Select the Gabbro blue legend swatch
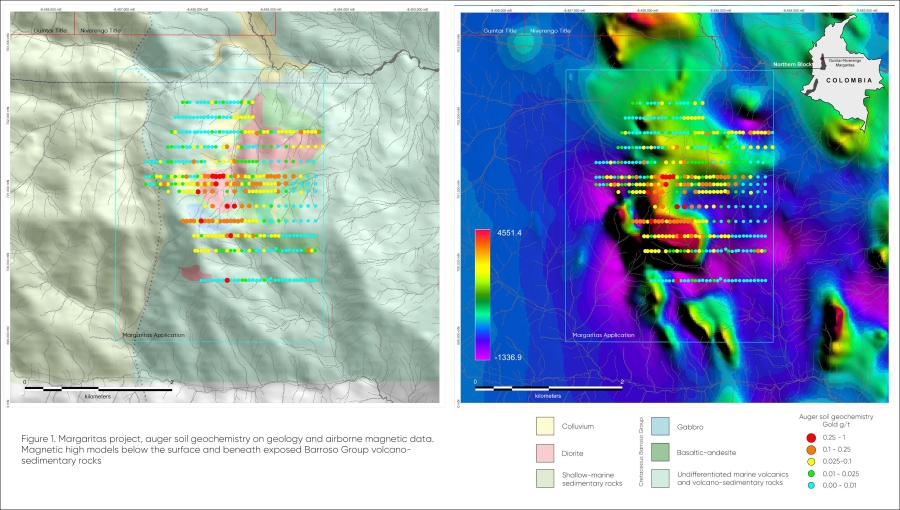 [661, 426]
